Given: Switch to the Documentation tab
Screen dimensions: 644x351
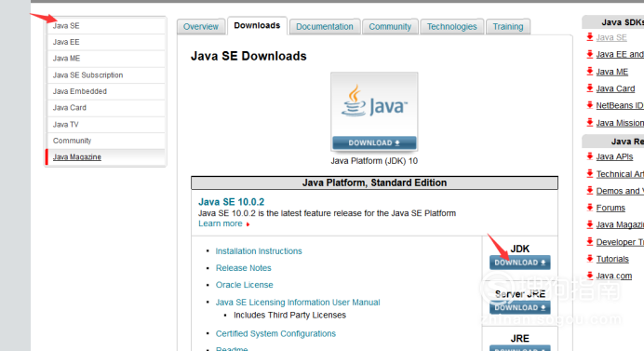Looking at the screenshot, I should (x=325, y=27).
